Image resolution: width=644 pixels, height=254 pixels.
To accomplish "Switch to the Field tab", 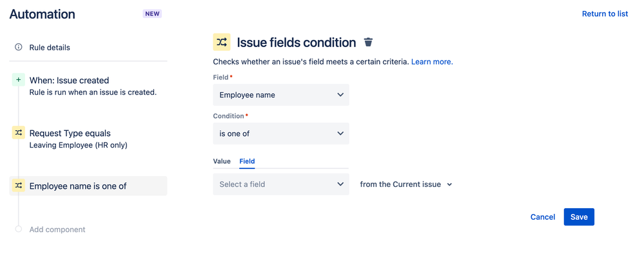I will point(248,161).
